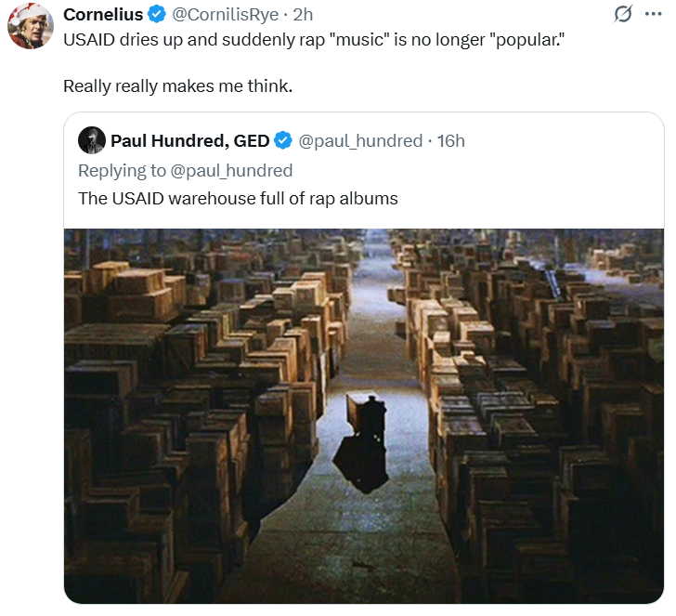Open Paul Hundred's small avatar
Image resolution: width=676 pixels, height=616 pixels.
pyautogui.click(x=91, y=140)
